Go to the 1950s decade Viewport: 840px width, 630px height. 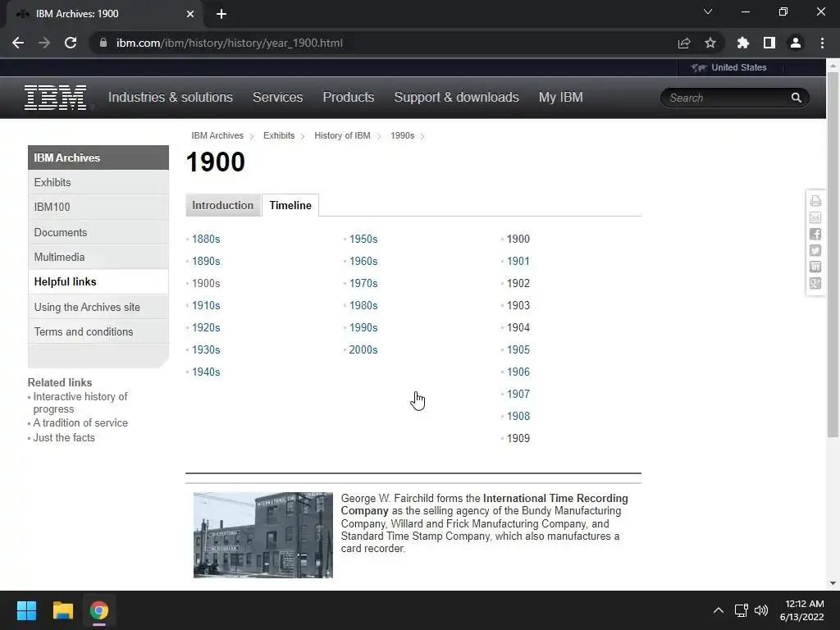363,239
